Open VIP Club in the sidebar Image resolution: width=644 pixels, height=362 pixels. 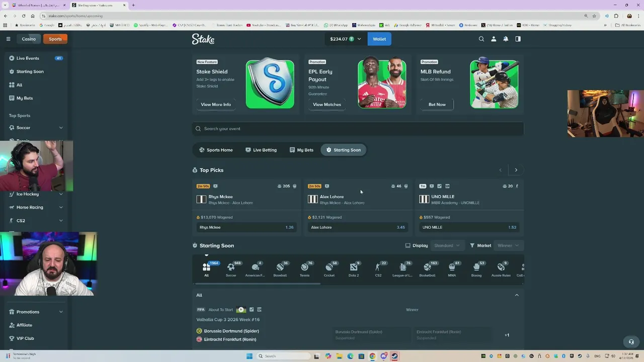click(36, 338)
